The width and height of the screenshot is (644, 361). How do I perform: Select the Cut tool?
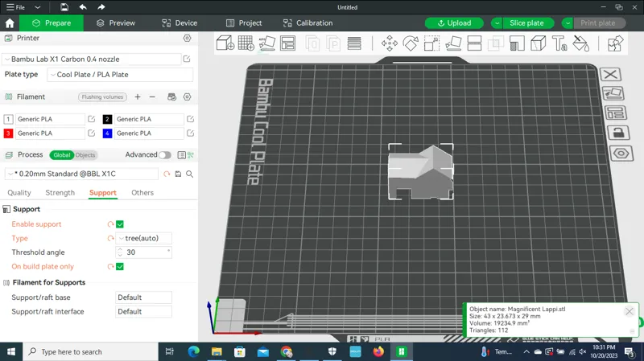click(474, 43)
